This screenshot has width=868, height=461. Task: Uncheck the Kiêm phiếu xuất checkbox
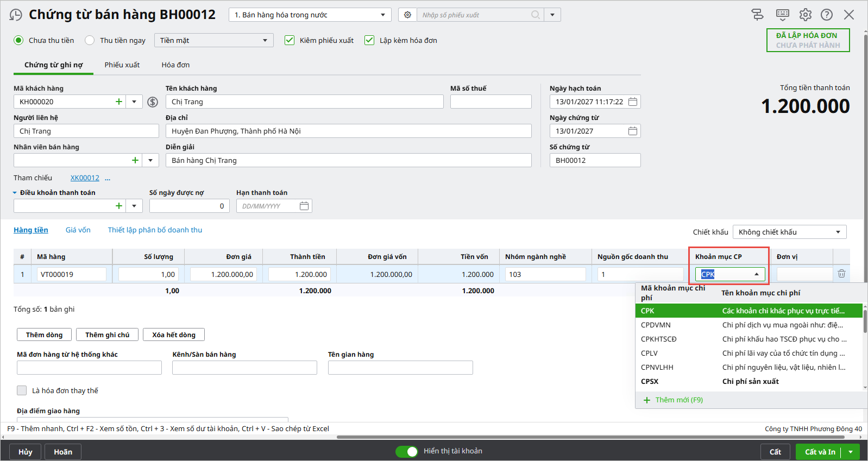(x=290, y=40)
